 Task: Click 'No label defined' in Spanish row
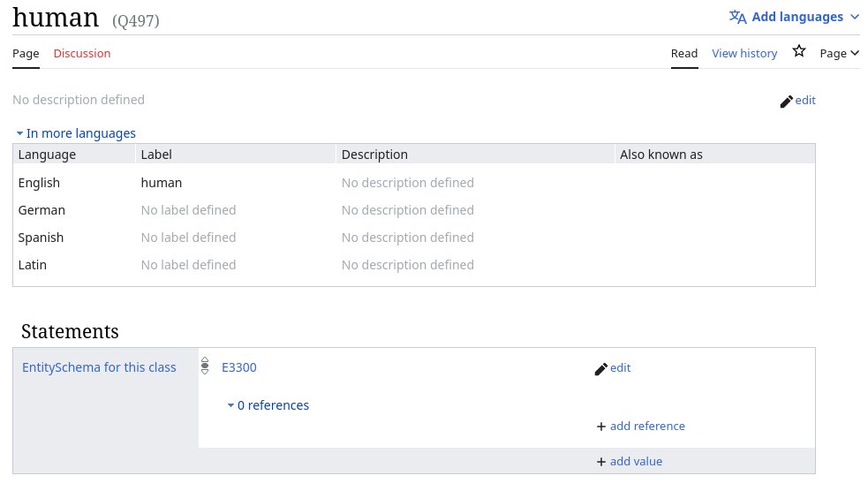188,238
